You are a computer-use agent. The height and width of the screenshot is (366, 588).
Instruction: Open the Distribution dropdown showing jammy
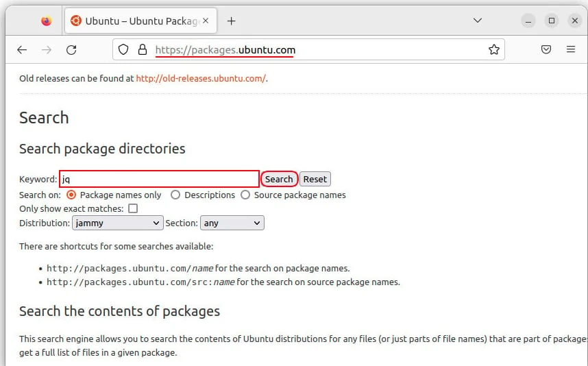[117, 223]
